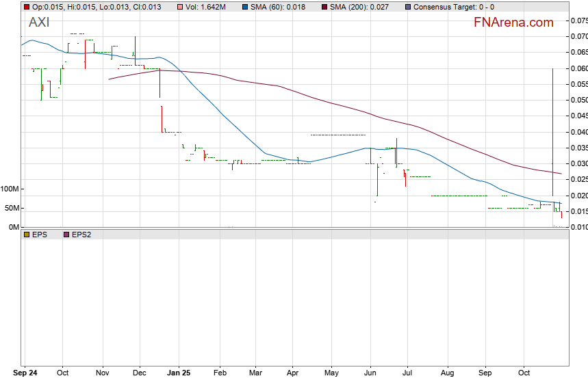The image size is (588, 387).
Task: Click the Oct label at far right of axis
Action: pos(524,373)
